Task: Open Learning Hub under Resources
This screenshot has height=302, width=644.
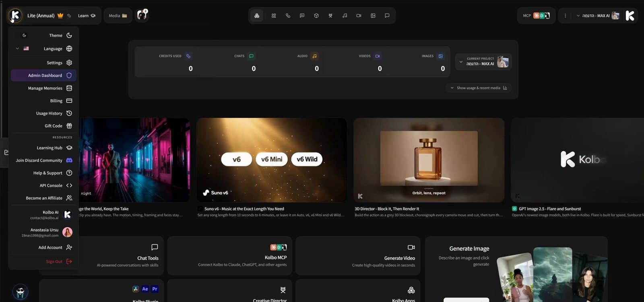Action: (x=43, y=148)
